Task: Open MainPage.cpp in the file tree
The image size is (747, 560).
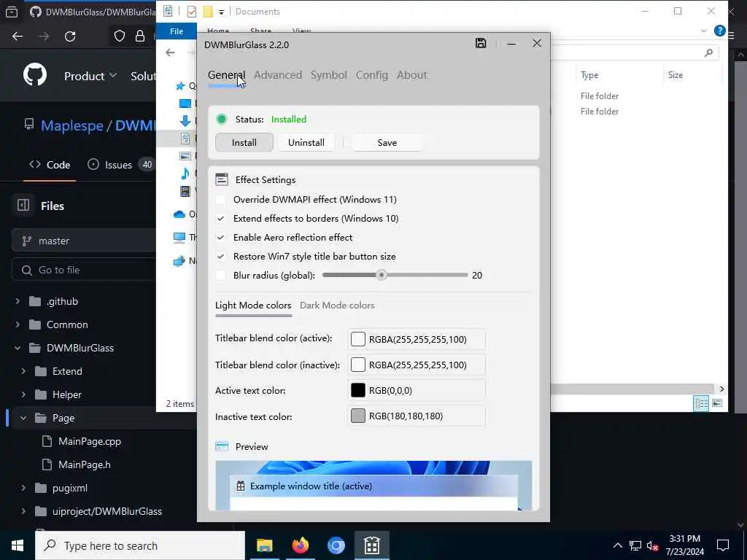Action: tap(90, 441)
